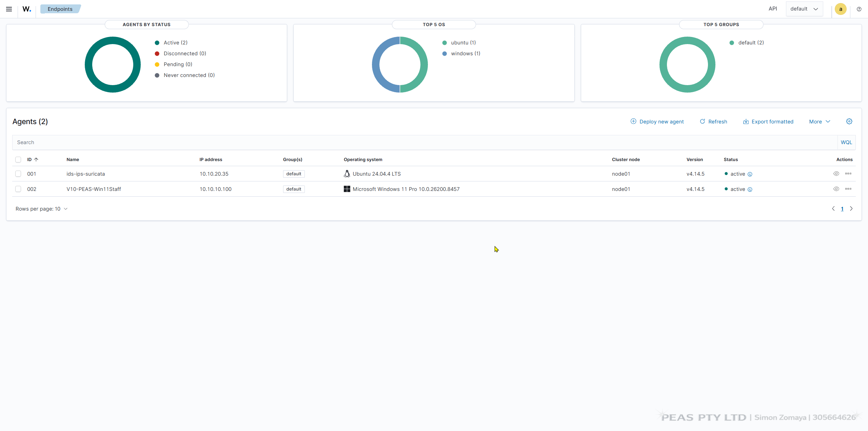Click windows legend blue dot
868x431 pixels.
click(x=445, y=54)
